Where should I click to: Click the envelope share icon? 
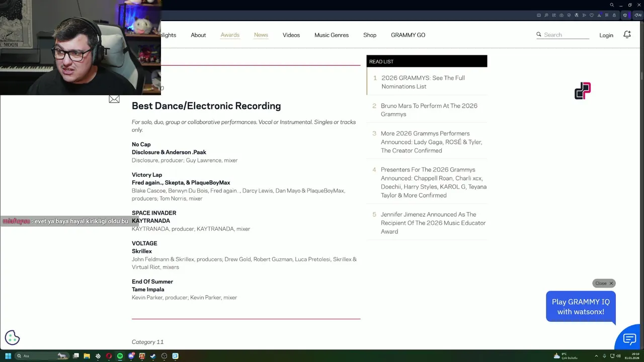(114, 99)
